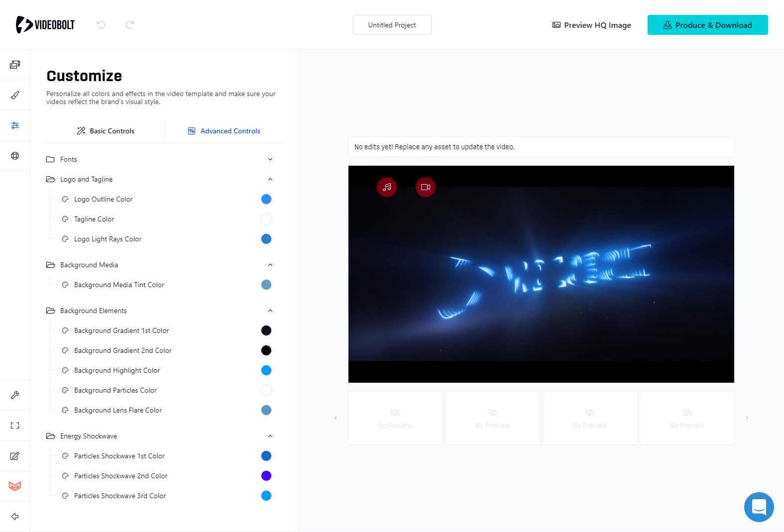Viewport: 784px width, 532px height.
Task: Click the video preview canvas
Action: pos(541,274)
